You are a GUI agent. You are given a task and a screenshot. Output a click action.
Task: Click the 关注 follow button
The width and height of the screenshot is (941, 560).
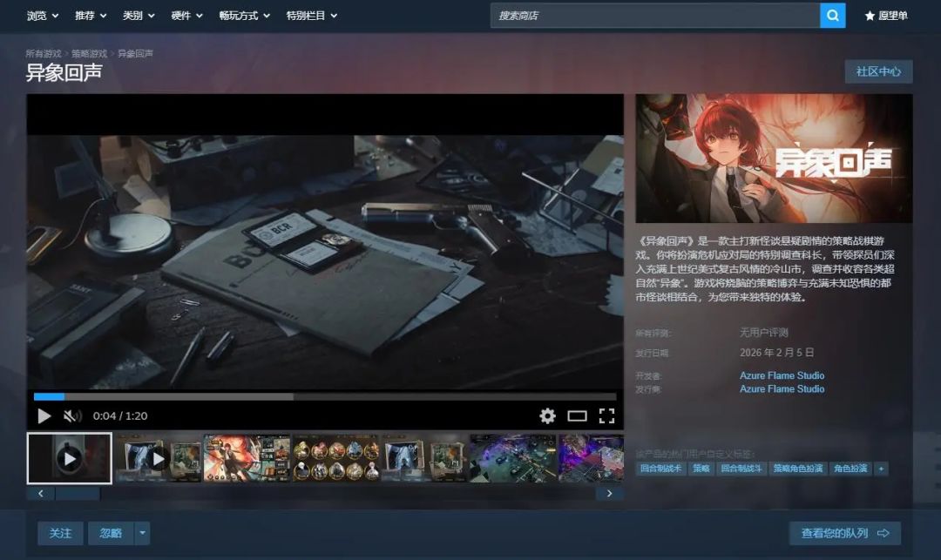(60, 533)
